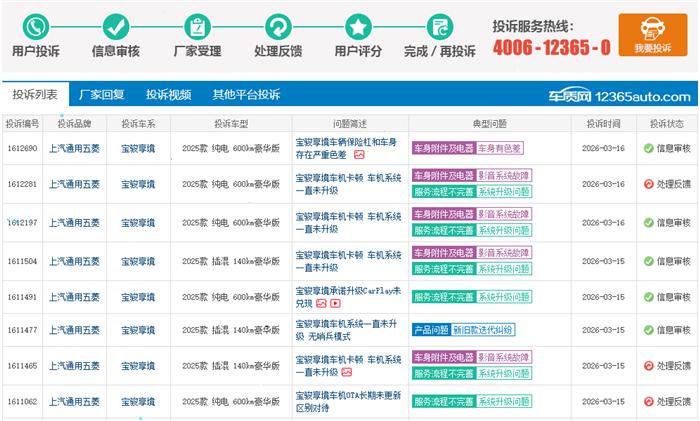Open brand link 上汽通用五菱 for complaint 1612690

(74, 148)
